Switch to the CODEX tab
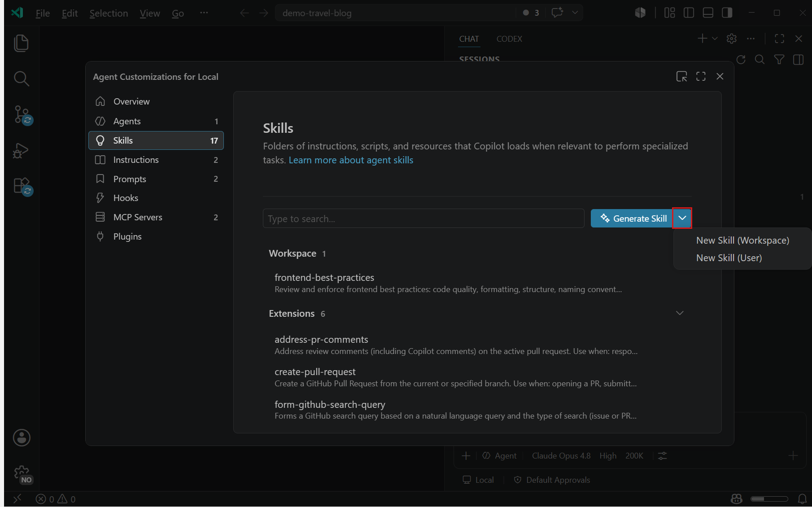This screenshot has width=812, height=507. (509, 39)
